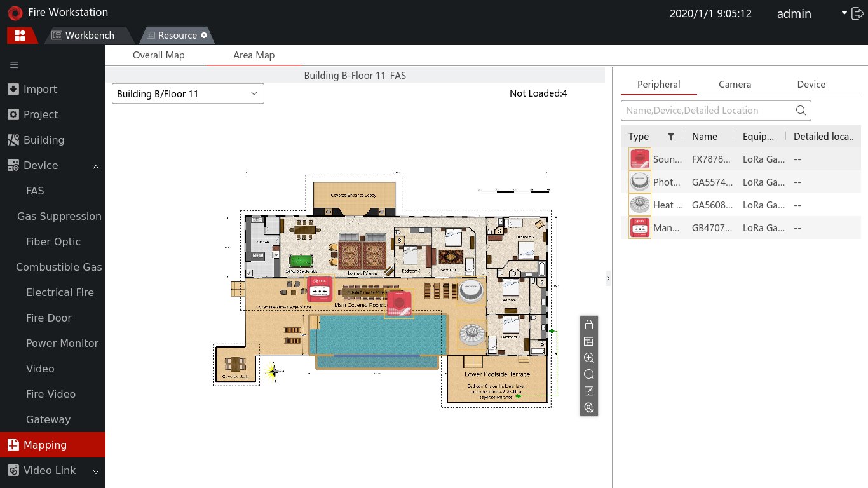Open the Type column filter icon
The width and height of the screenshot is (868, 488).
(670, 137)
